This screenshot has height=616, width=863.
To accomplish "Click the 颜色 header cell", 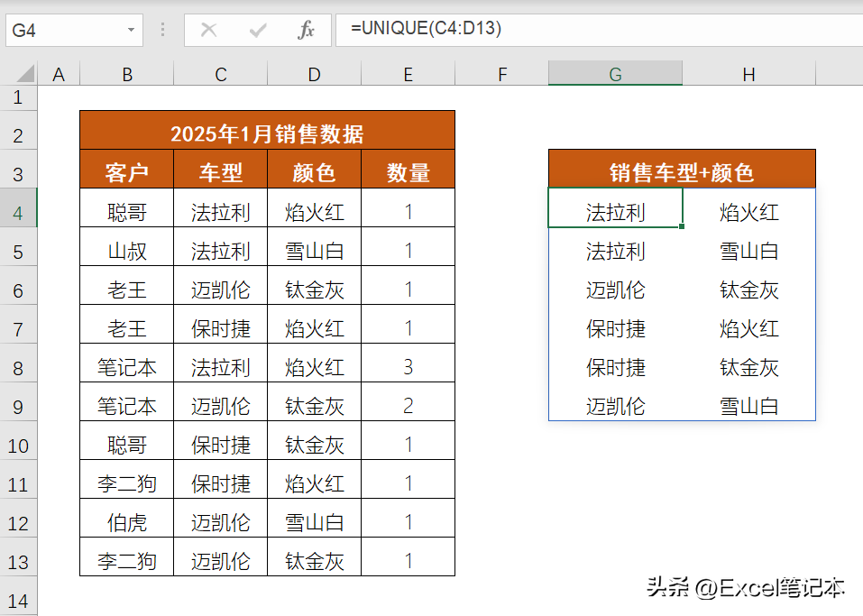I will 314,169.
